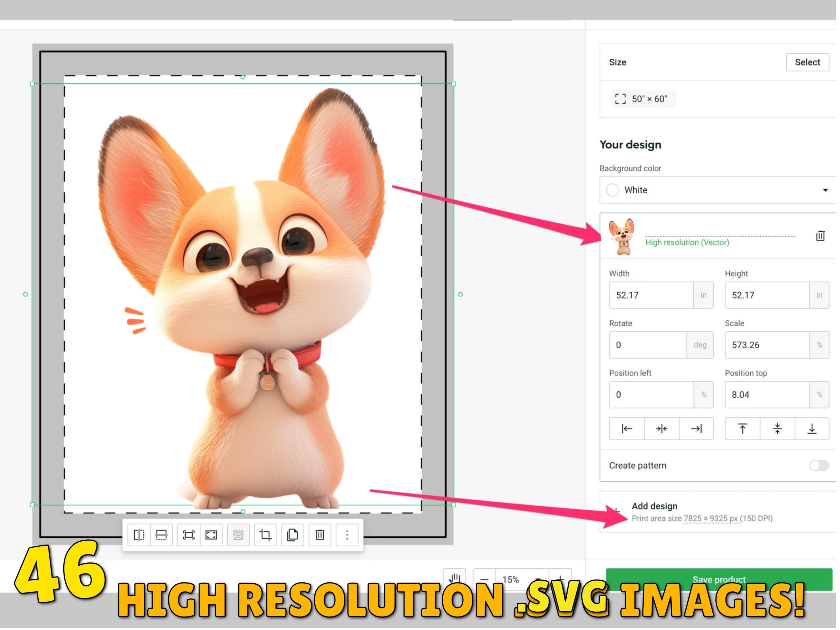Click the fit to print area icon
This screenshot has height=630, width=840.
pyautogui.click(x=189, y=536)
